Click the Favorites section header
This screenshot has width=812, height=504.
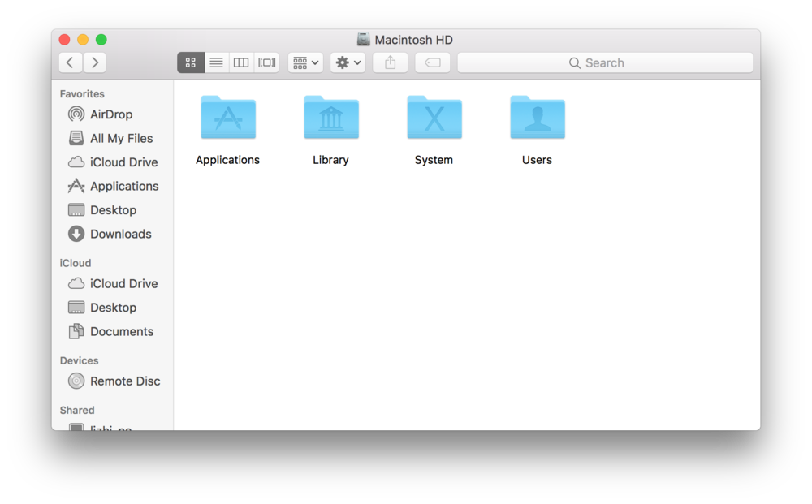point(82,93)
